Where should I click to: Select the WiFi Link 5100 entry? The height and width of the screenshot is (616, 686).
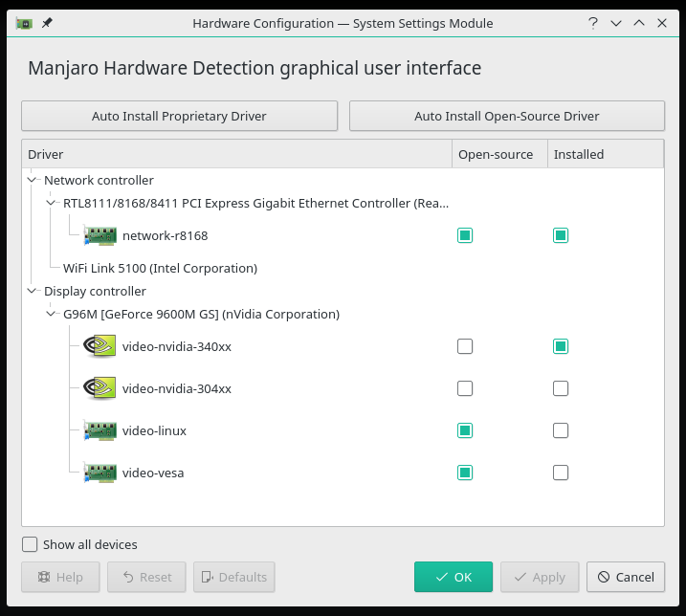tap(160, 268)
